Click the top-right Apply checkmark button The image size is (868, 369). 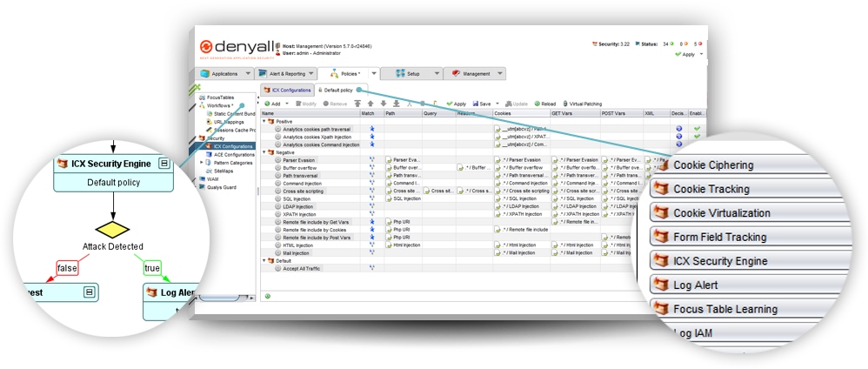tap(684, 54)
